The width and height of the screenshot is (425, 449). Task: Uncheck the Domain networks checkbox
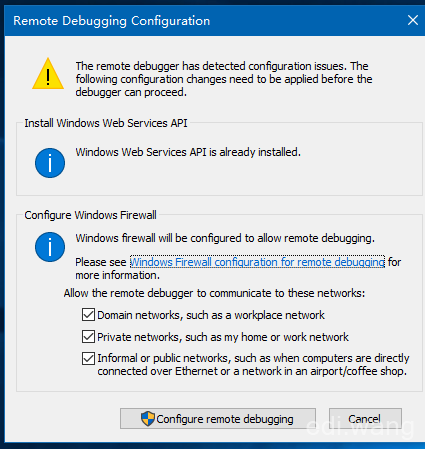pos(88,315)
